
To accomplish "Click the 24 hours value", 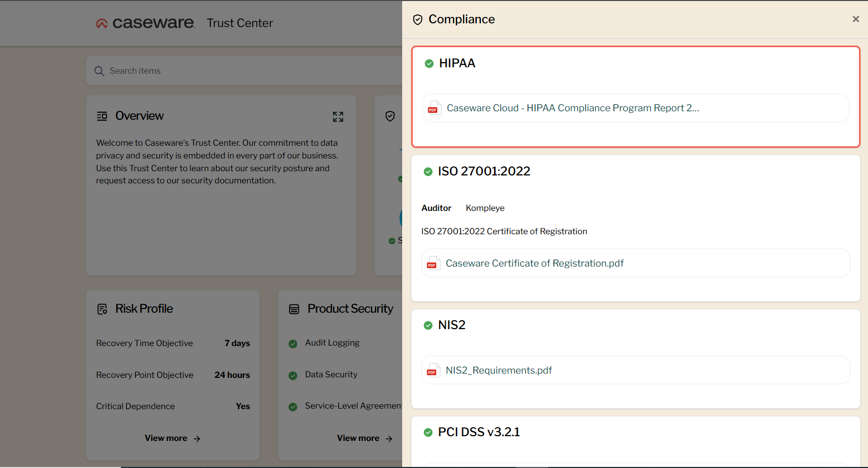I will click(x=232, y=375).
